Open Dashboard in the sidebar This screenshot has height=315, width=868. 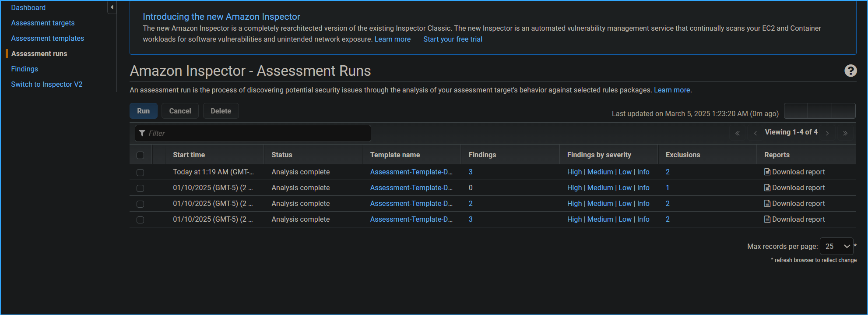[x=28, y=7]
